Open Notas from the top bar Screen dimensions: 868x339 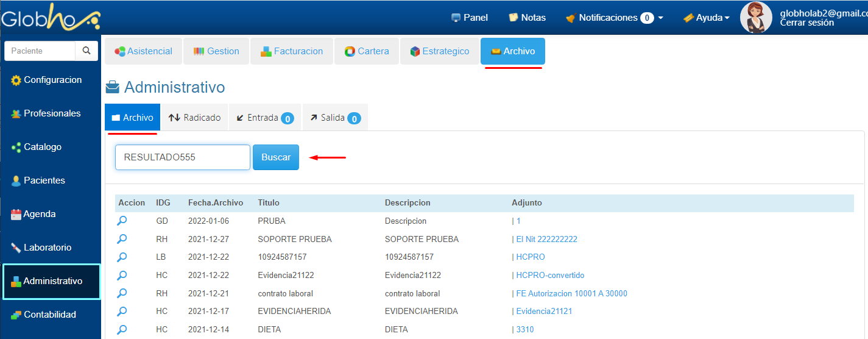pyautogui.click(x=527, y=18)
